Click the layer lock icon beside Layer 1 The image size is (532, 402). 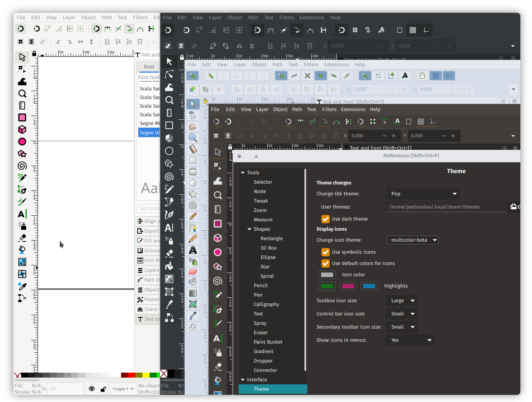[103, 389]
